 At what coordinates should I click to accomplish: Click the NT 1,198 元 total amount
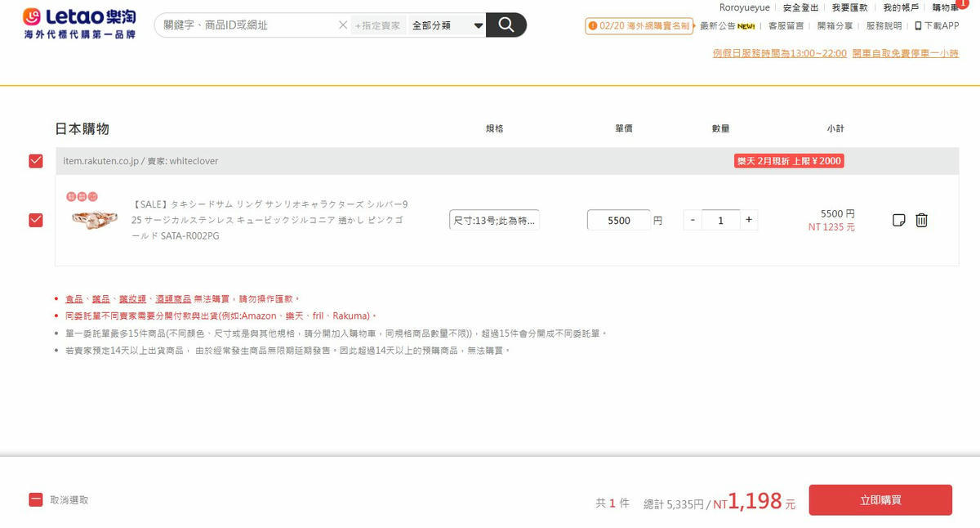754,501
